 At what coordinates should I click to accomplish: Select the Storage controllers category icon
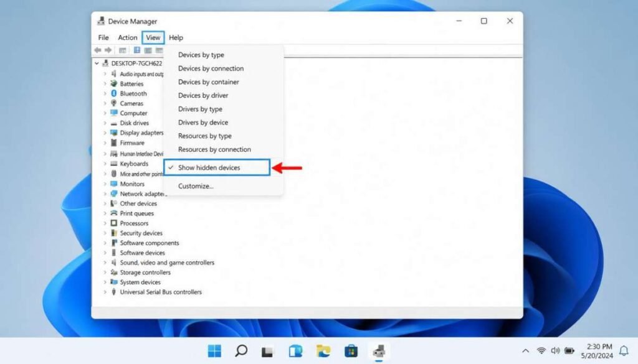[x=114, y=272]
